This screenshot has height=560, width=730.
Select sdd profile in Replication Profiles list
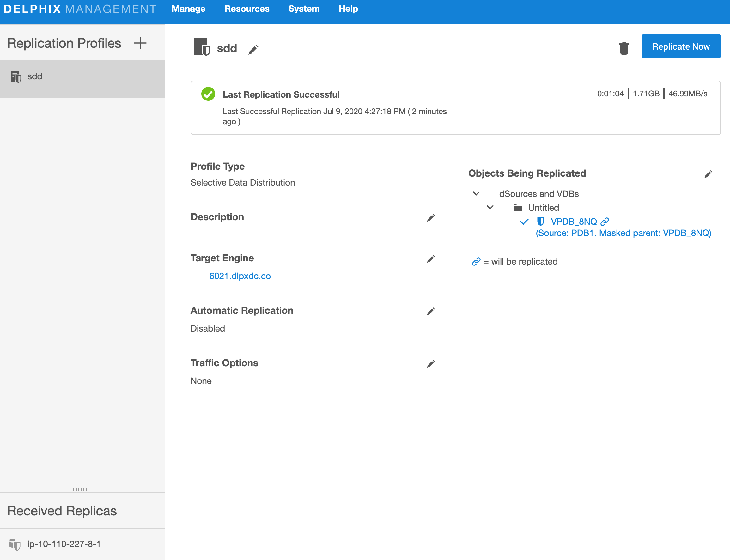tap(35, 77)
